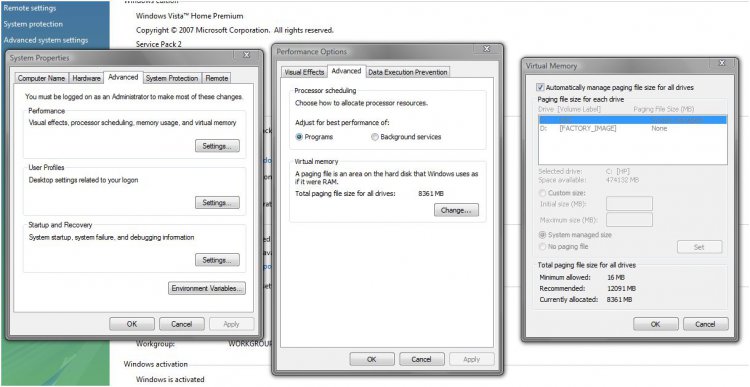
Task: Open Performance Settings in System Properties
Action: tap(217, 146)
